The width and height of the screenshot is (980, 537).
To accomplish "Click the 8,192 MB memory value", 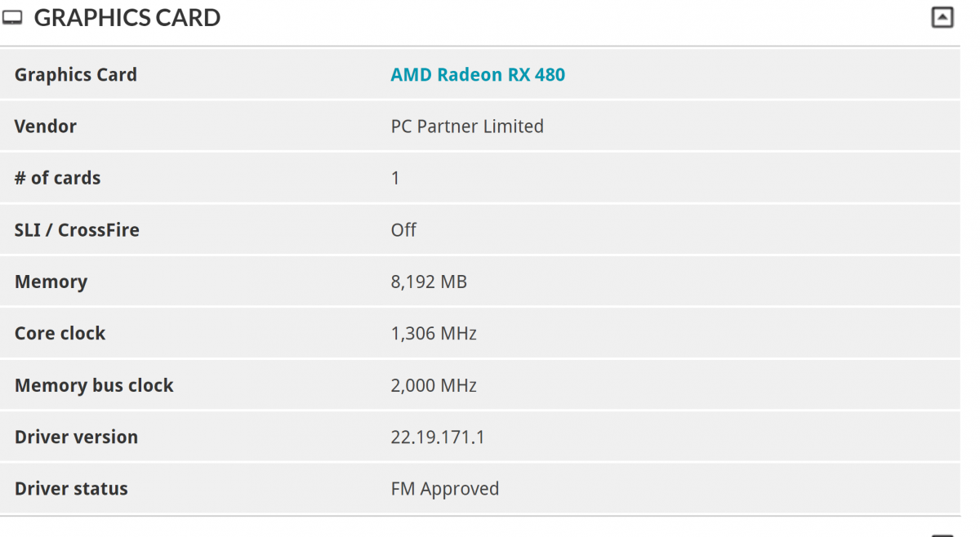I will point(429,282).
